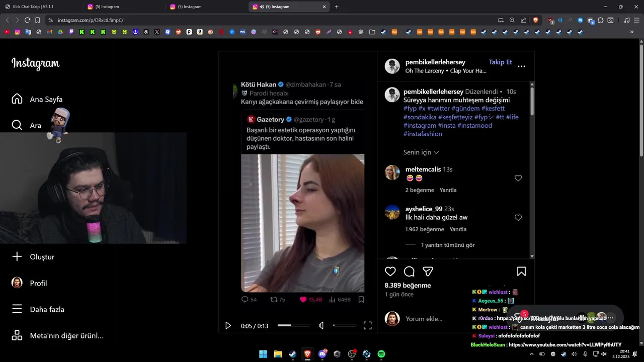Viewport: 644px width, 362px height.
Task: Click the Ara search icon in sidebar
Action: tap(17, 125)
